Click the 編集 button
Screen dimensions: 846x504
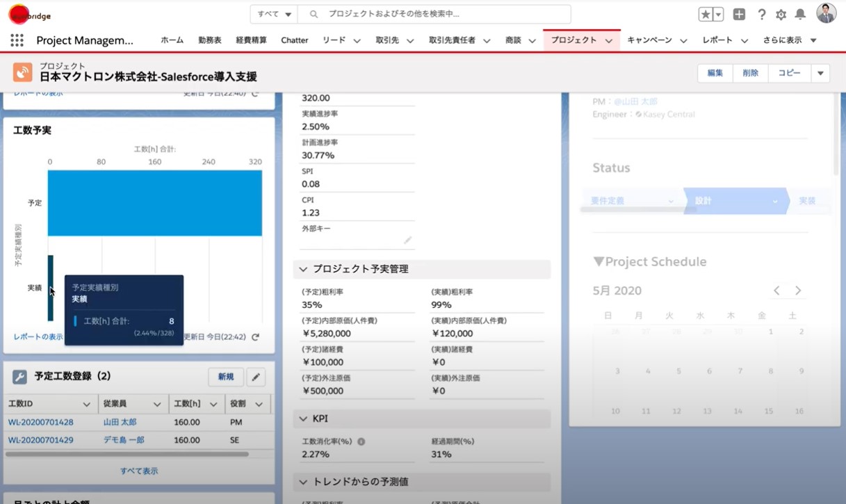tap(715, 73)
